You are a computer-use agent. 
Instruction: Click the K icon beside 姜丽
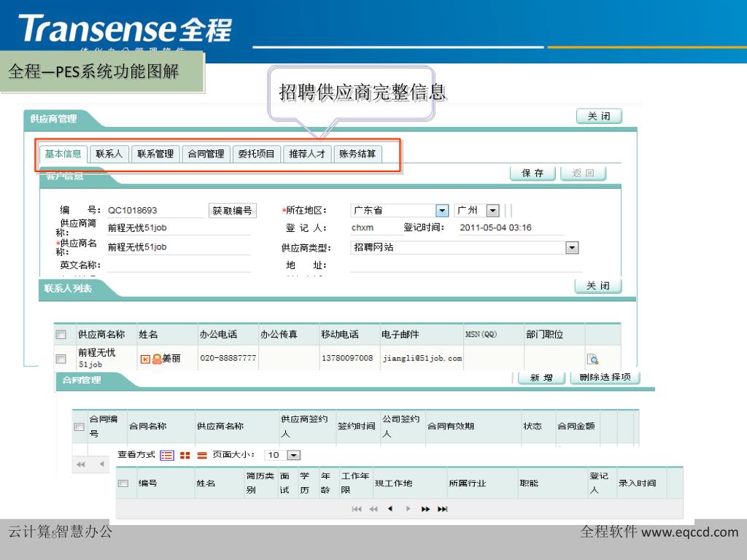click(145, 359)
